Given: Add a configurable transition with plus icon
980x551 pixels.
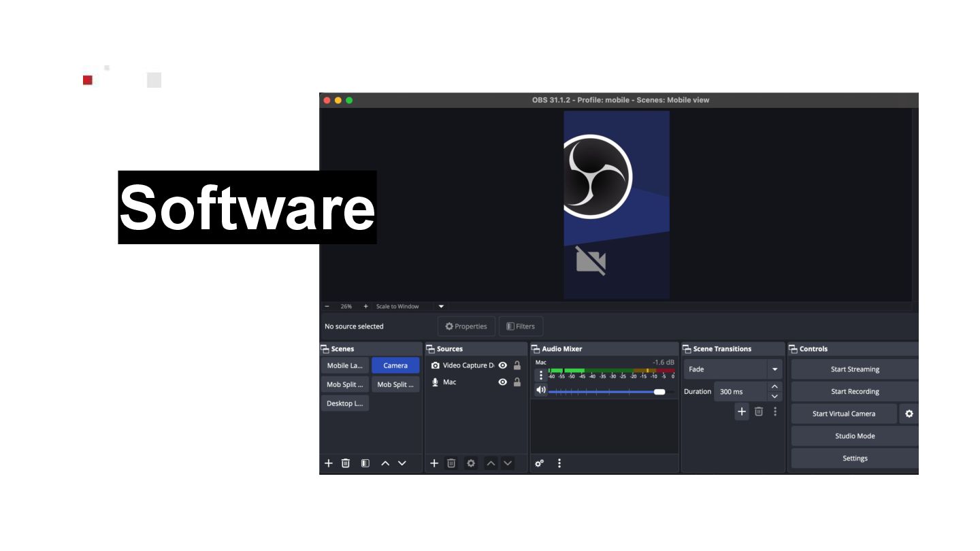Looking at the screenshot, I should click(x=742, y=412).
